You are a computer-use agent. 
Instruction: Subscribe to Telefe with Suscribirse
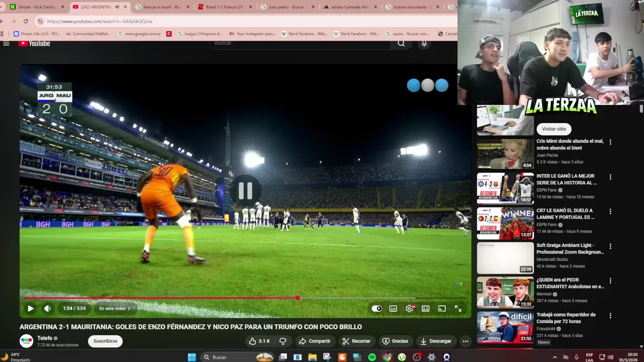(105, 341)
